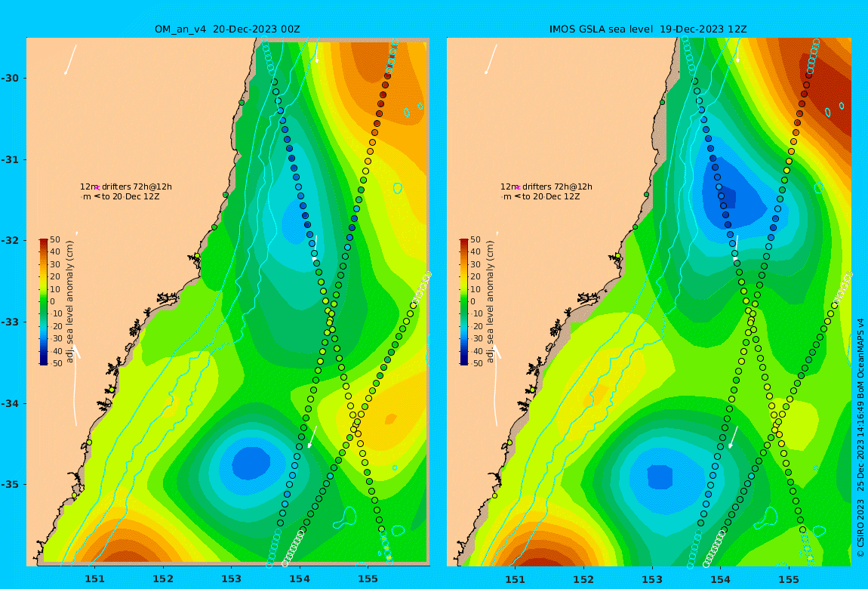
Task: Click '12m drifters 72h@12h' text on IMOS GSLA map
Action: pos(546,187)
